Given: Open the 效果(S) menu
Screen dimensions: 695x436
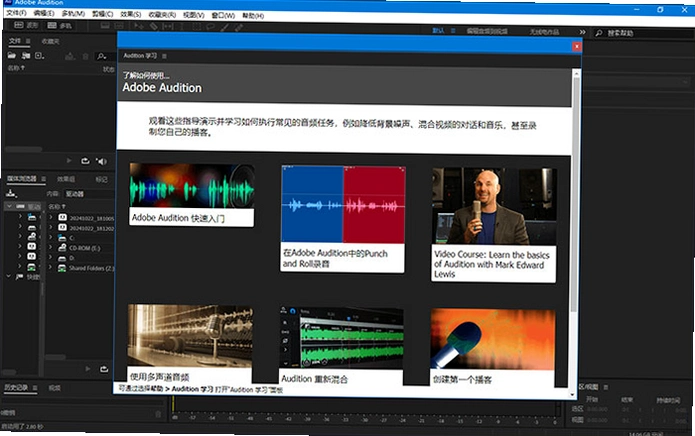Looking at the screenshot, I should click(x=130, y=15).
